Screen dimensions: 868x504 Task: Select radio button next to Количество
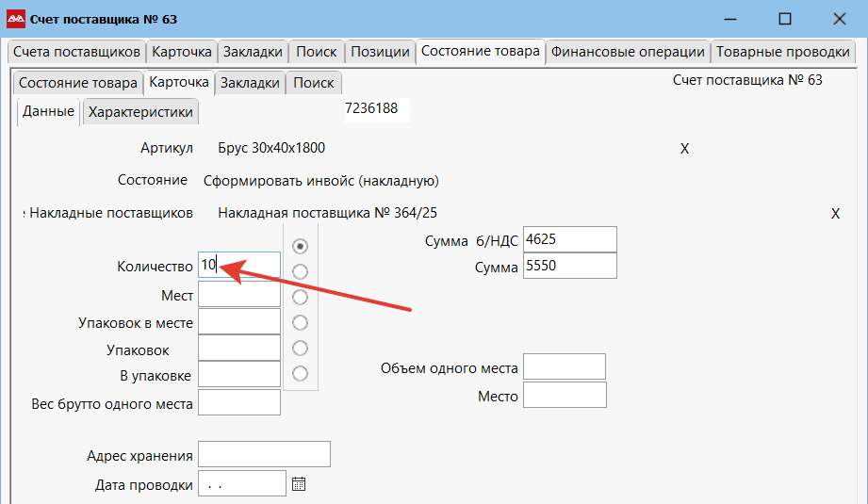(x=301, y=246)
